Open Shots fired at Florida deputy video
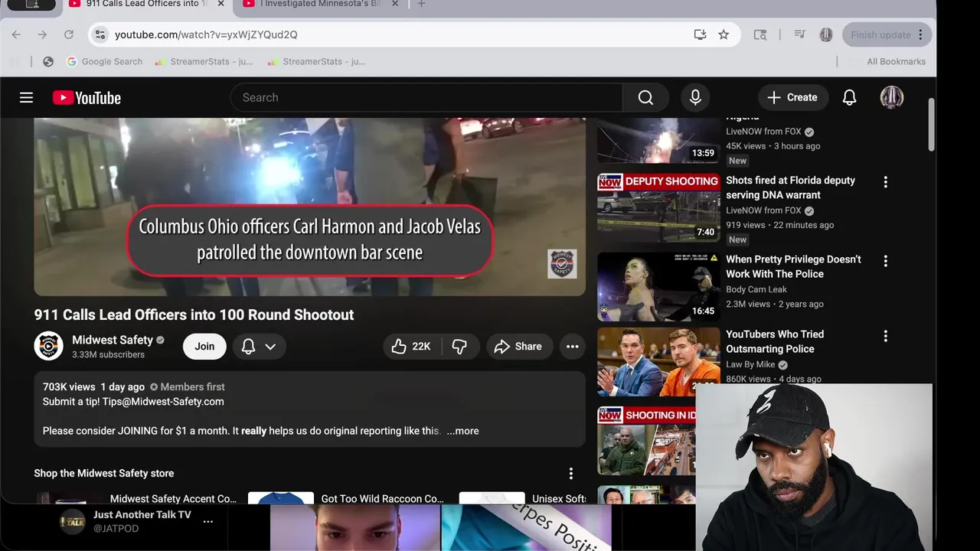 pyautogui.click(x=790, y=187)
